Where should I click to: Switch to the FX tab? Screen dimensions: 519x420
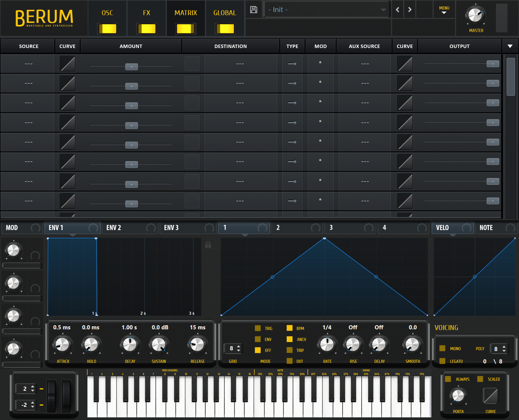pos(146,13)
